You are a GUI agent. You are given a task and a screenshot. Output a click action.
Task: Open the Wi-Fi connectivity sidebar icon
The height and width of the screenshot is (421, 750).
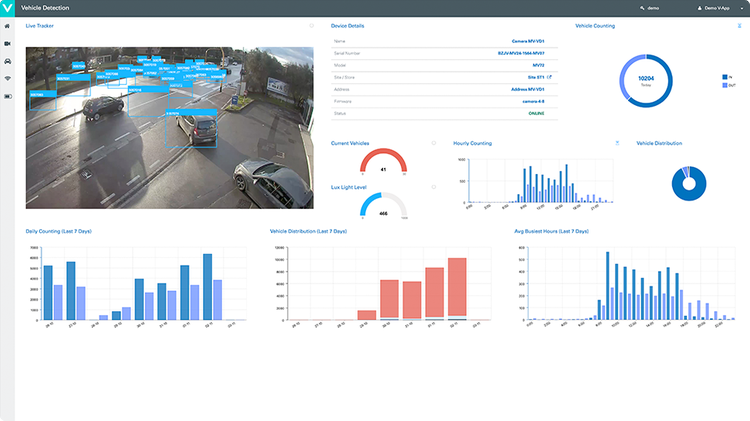(7, 78)
